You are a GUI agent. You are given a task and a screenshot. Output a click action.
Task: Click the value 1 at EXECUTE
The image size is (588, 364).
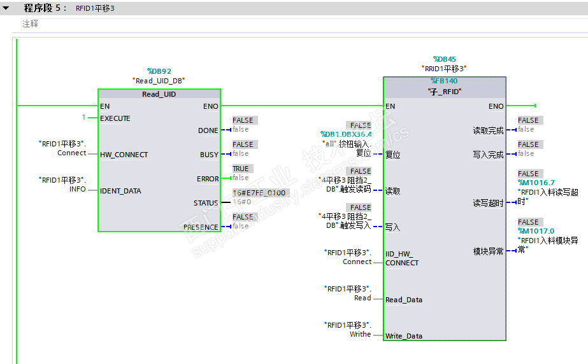tap(83, 117)
